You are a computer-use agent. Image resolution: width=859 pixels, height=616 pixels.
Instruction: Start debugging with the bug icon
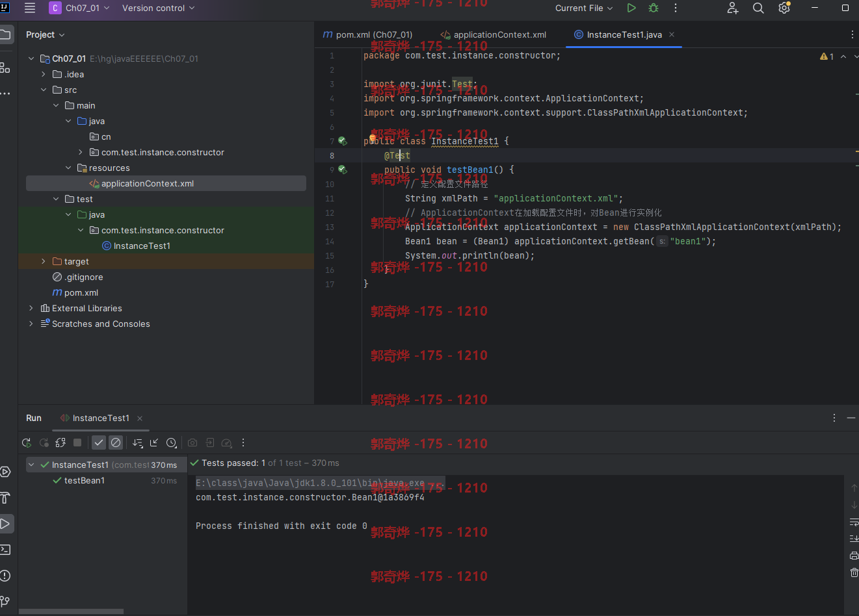click(654, 8)
